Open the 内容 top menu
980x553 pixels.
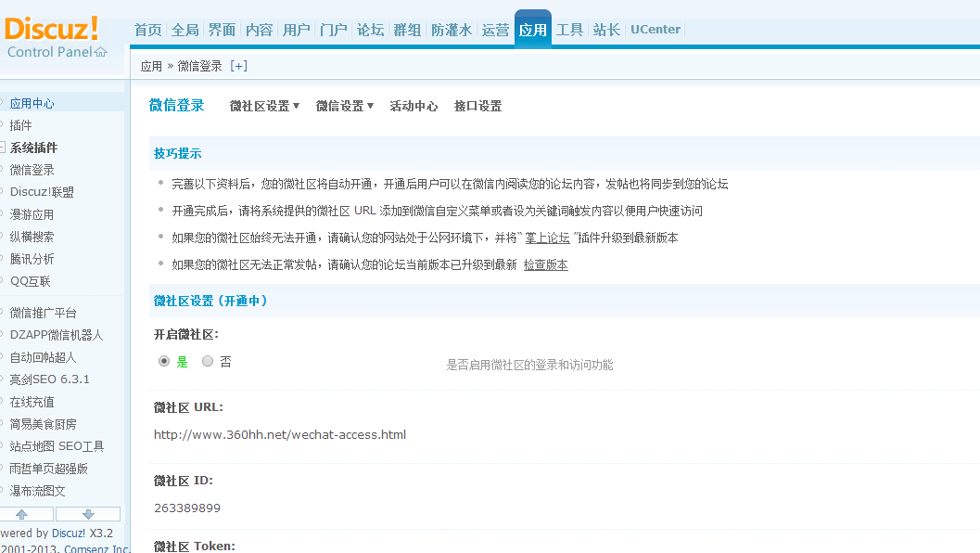pos(259,30)
